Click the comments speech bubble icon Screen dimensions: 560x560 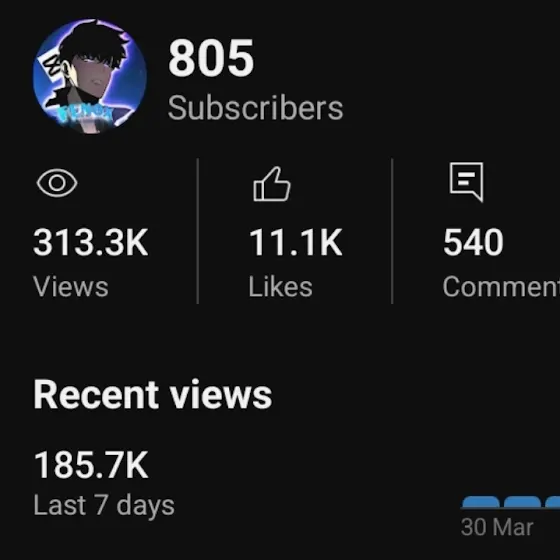tap(466, 182)
